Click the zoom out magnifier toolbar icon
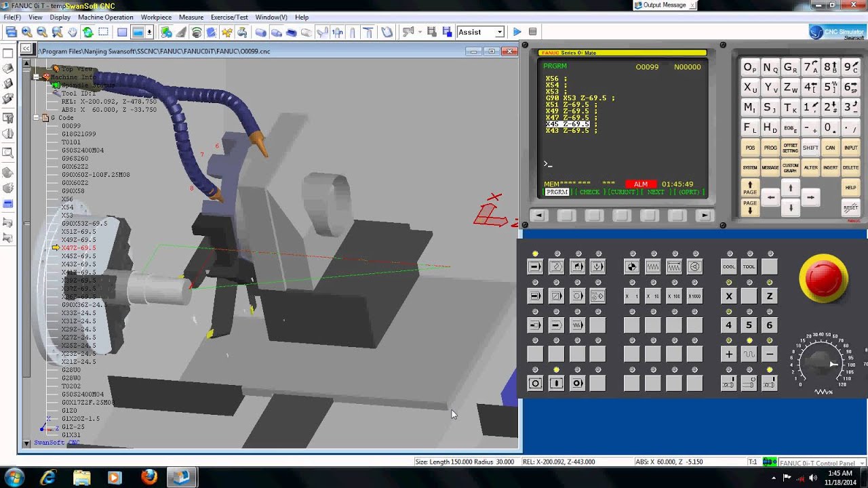The height and width of the screenshot is (488, 868). [x=41, y=32]
